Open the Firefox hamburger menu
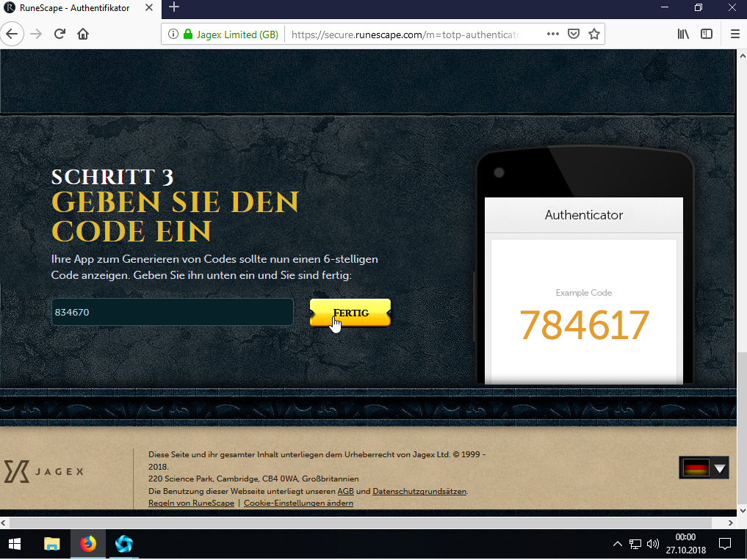The image size is (747, 560). (735, 34)
